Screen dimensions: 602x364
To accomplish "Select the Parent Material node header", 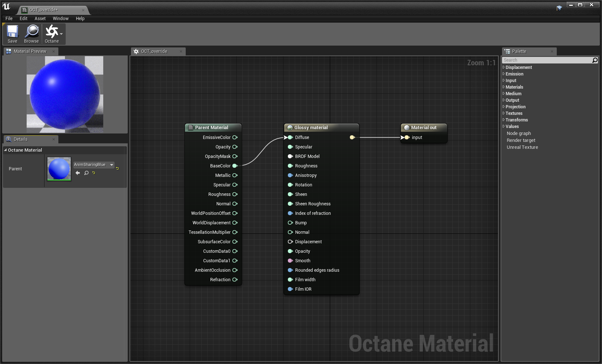I will [213, 128].
